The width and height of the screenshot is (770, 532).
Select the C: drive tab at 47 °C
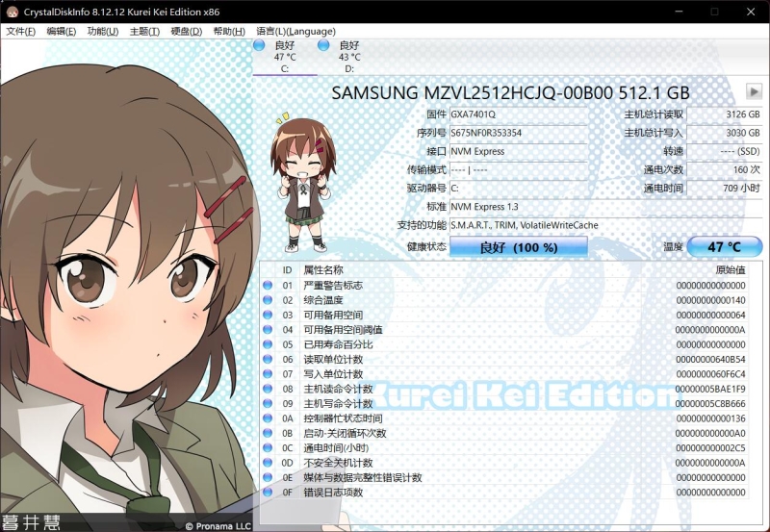285,57
